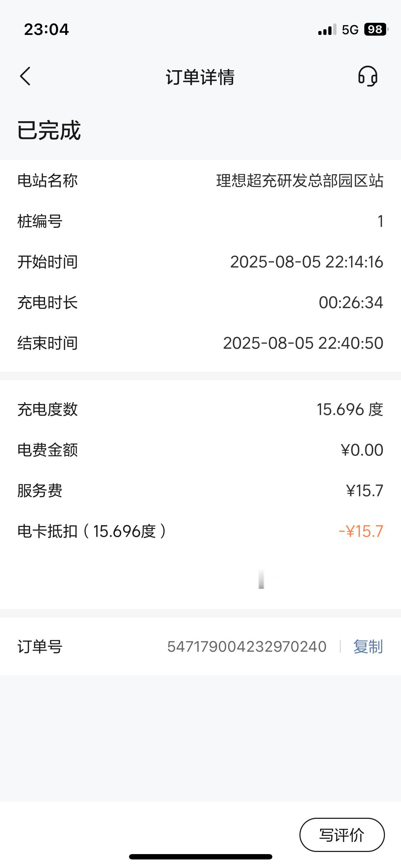Image resolution: width=401 pixels, height=868 pixels.
Task: Tap the station name 理想超充研发总部园区站
Action: point(300,181)
